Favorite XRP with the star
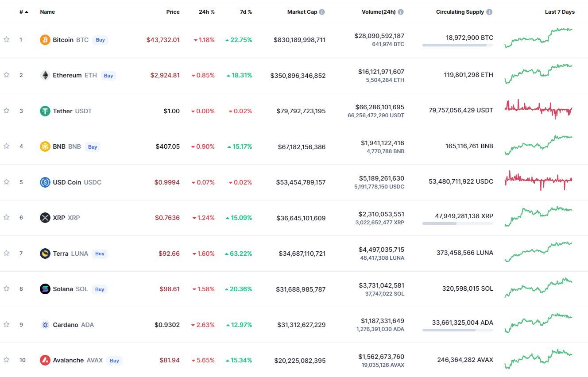The image size is (588, 377). click(7, 217)
